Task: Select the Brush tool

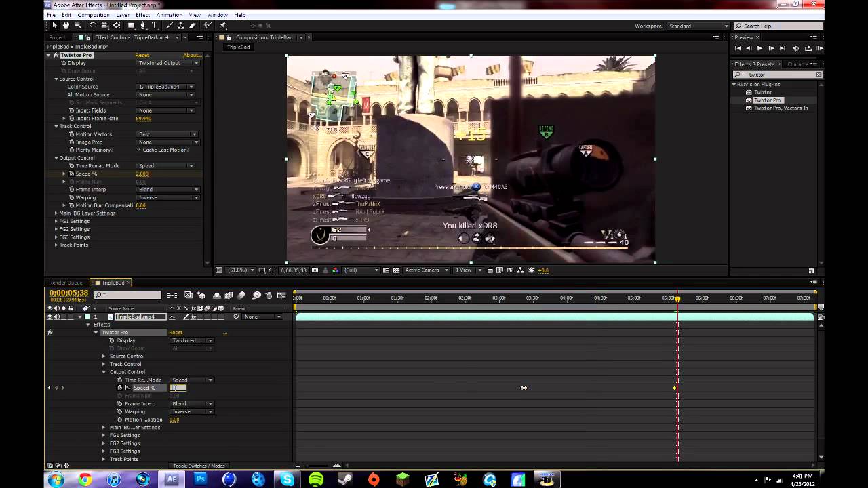Action: click(169, 26)
